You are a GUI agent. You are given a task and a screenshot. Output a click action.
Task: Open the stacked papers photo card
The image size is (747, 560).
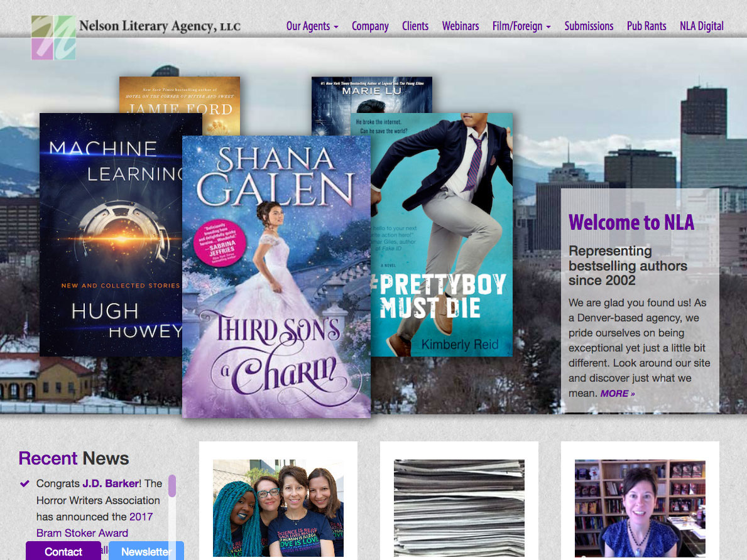click(x=459, y=508)
